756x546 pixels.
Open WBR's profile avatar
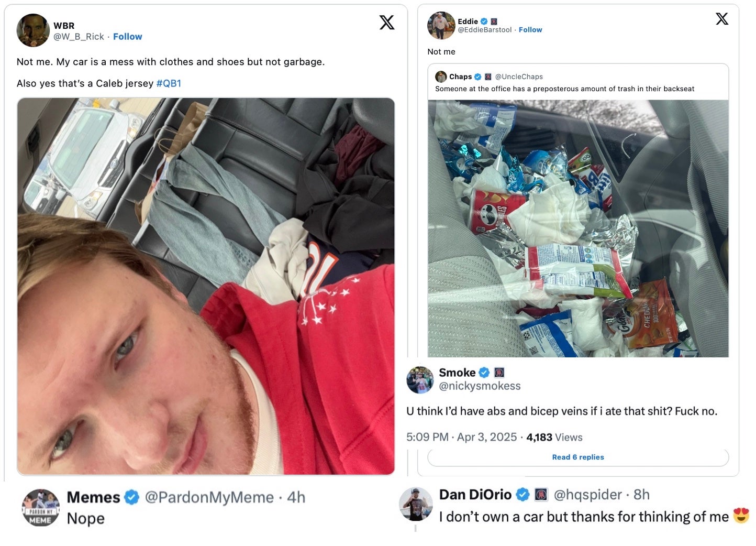[x=33, y=30]
